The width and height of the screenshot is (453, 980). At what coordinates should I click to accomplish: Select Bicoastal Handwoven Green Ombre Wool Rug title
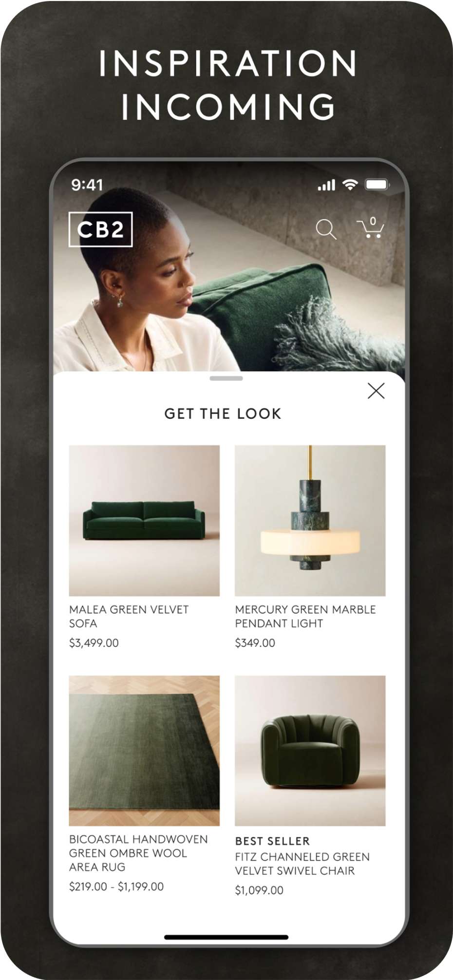coord(139,853)
